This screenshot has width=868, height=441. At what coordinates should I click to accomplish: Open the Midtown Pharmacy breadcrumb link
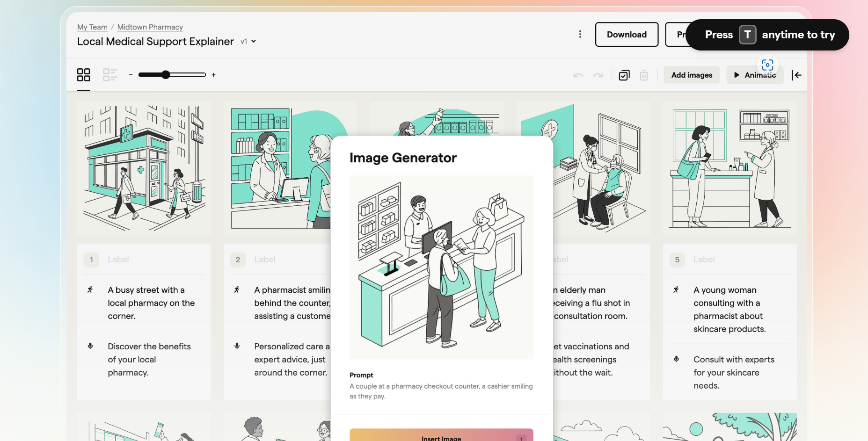[x=150, y=27]
